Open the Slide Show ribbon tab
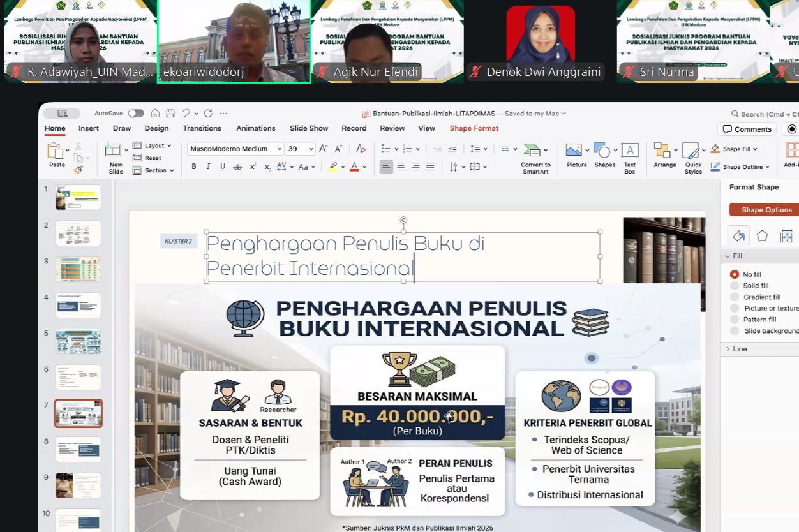This screenshot has height=532, width=799. [309, 128]
